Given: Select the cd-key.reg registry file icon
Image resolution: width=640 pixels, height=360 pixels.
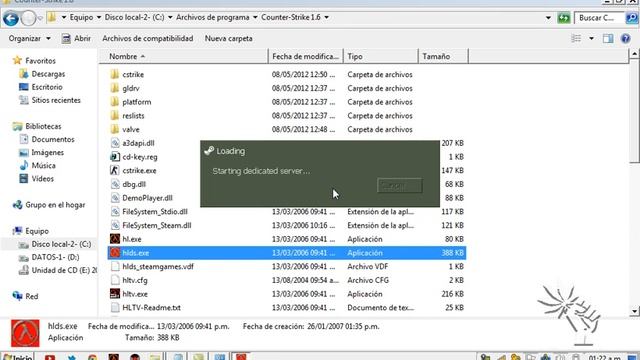Looking at the screenshot, I should 115,157.
